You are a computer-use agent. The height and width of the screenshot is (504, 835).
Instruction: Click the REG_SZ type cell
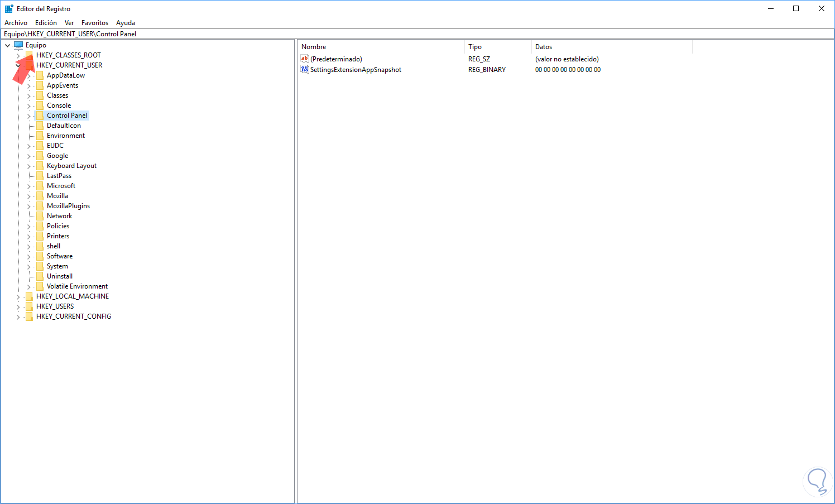click(479, 59)
